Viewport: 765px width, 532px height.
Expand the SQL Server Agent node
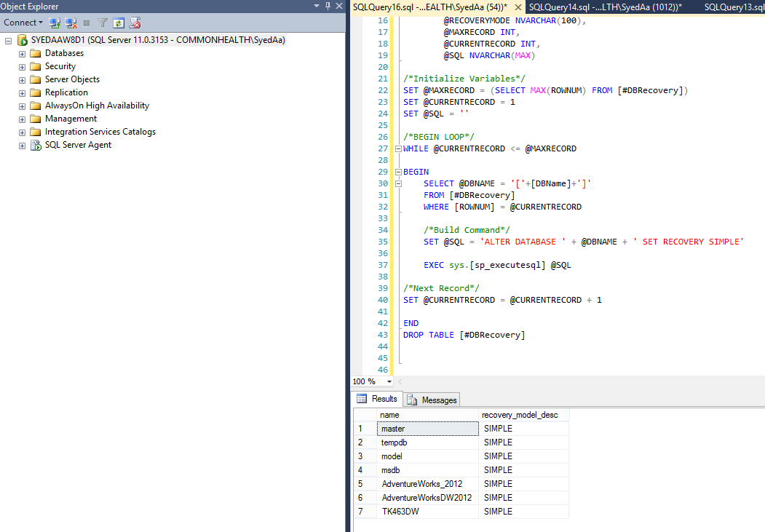pyautogui.click(x=22, y=145)
